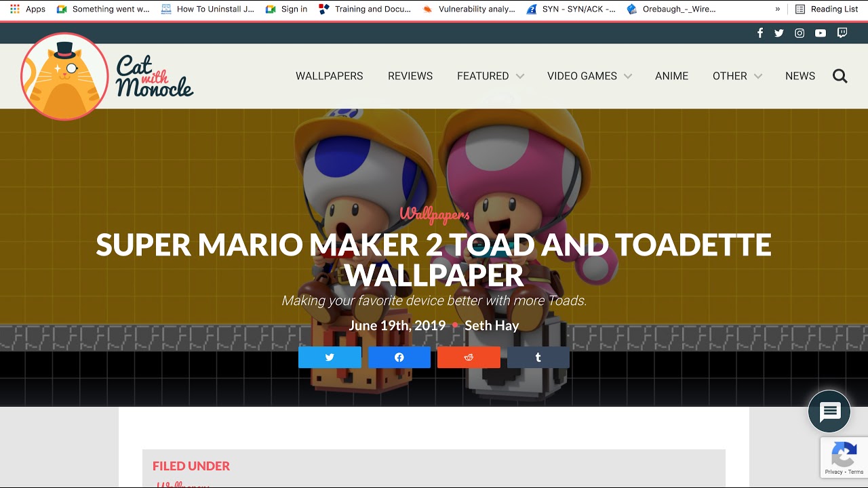Open the Apps grid bookmark icon
868x488 pixels.
tap(15, 9)
